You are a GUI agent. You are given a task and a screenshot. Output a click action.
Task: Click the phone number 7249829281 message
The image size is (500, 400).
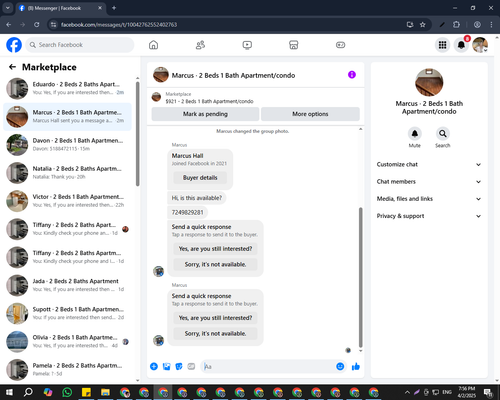(187, 212)
